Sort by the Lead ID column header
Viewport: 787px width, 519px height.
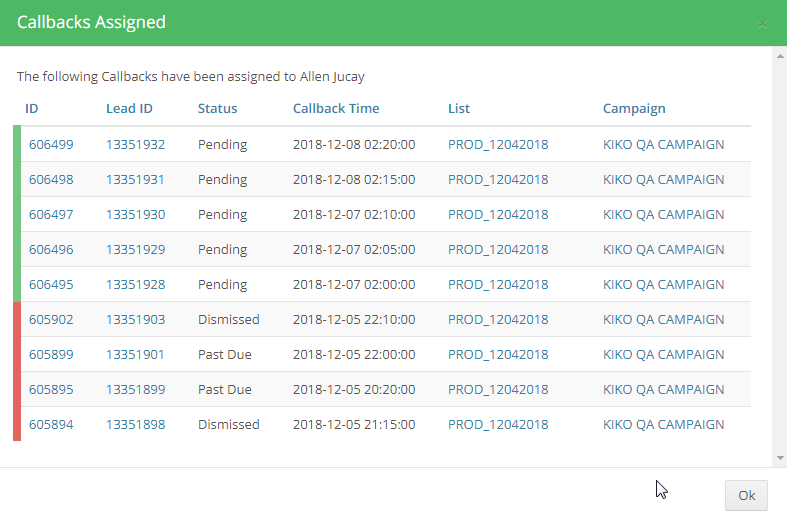pos(129,108)
